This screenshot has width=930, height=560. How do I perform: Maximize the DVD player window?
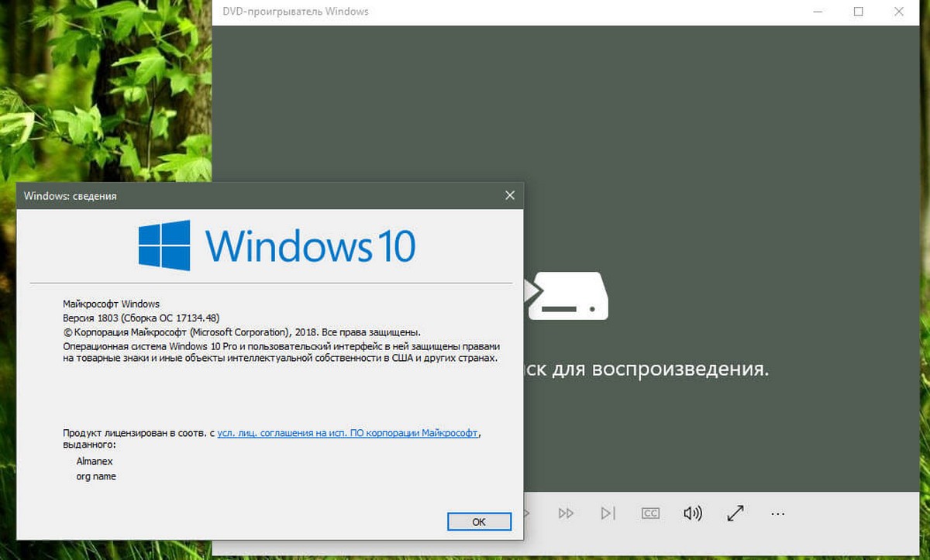coord(859,12)
